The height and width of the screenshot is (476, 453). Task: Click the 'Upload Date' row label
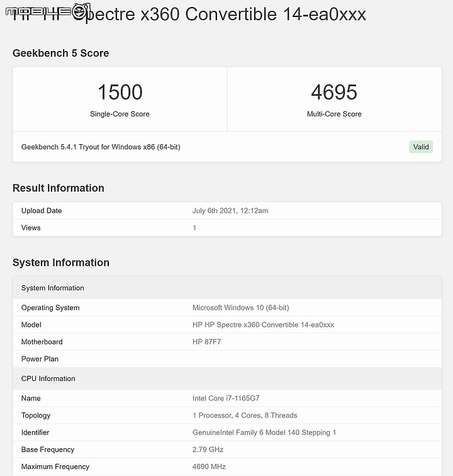(x=42, y=211)
